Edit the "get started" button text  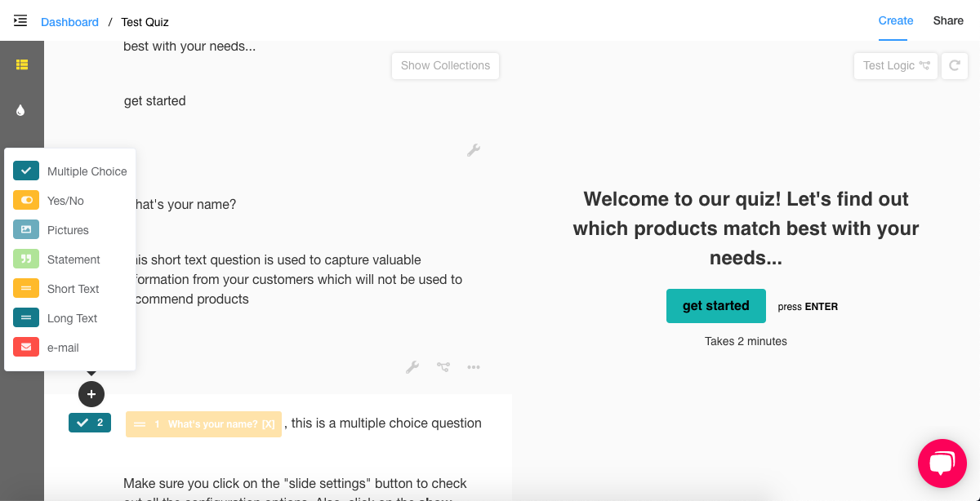[x=154, y=101]
